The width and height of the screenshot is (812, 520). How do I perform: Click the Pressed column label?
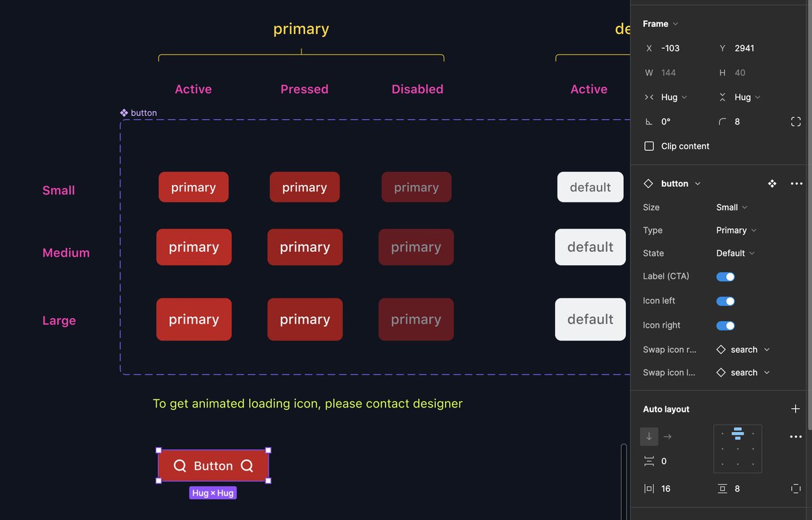pos(304,89)
